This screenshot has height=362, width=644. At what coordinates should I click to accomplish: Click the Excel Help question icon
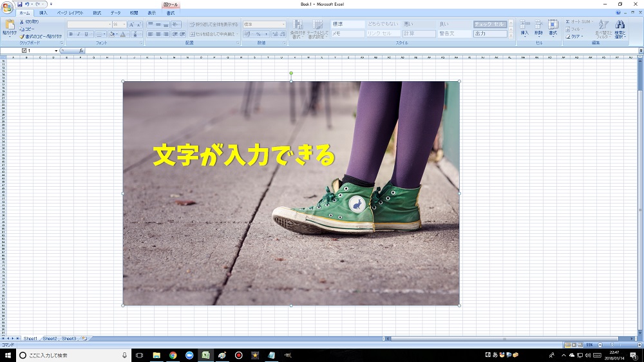click(x=618, y=13)
